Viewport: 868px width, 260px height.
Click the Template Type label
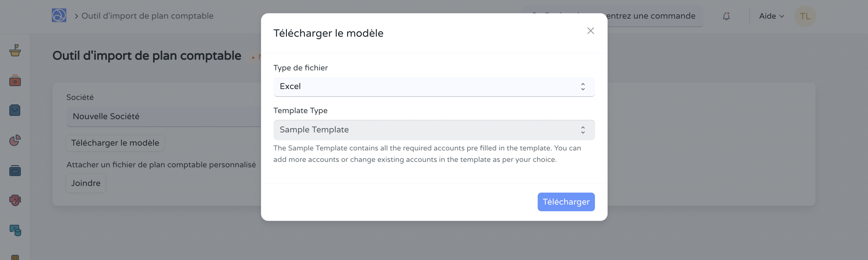(x=300, y=111)
